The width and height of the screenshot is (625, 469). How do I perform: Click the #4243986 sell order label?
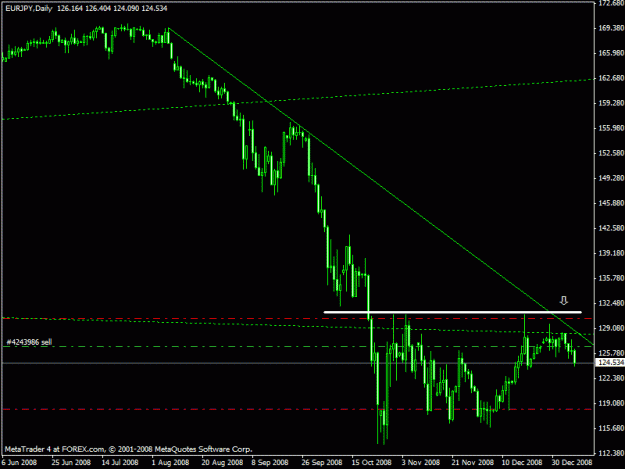(29, 342)
